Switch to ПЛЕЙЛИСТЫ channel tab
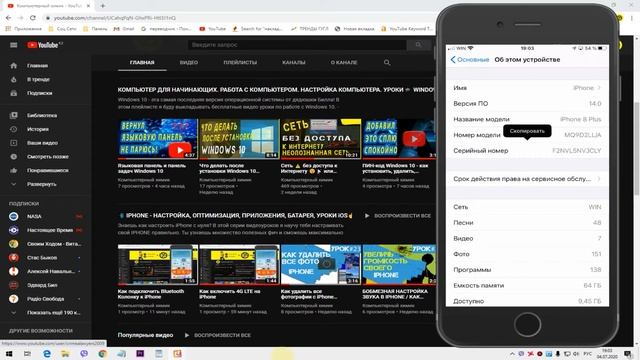The image size is (640, 360). click(x=240, y=62)
